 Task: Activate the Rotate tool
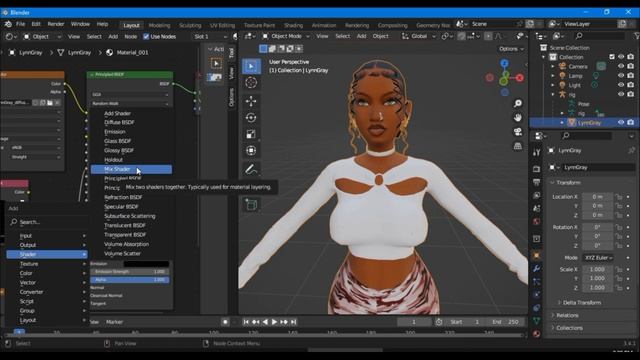(251, 118)
